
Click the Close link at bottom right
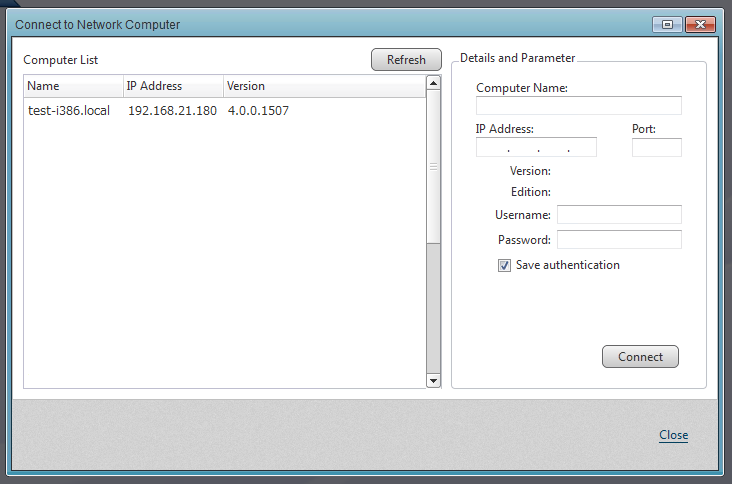coord(673,435)
